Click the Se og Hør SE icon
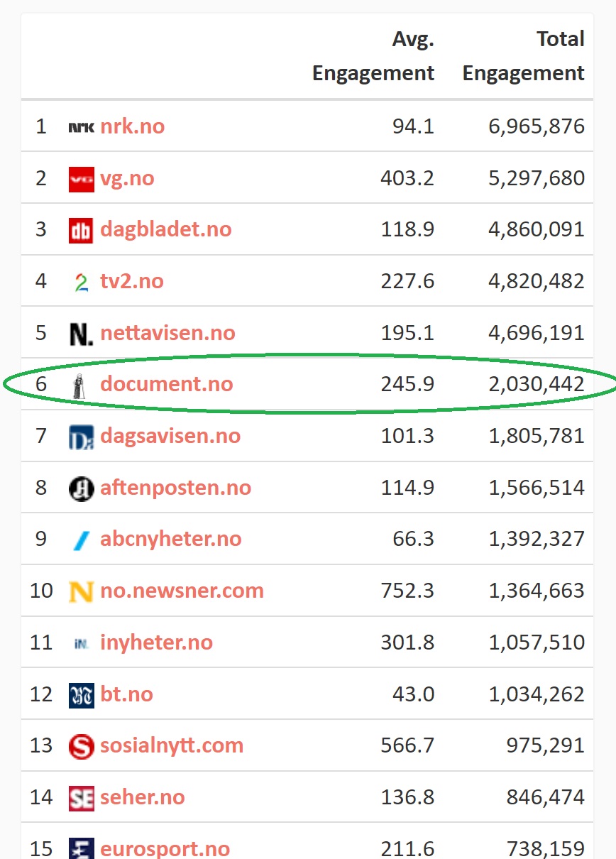616x859 pixels. [x=81, y=798]
